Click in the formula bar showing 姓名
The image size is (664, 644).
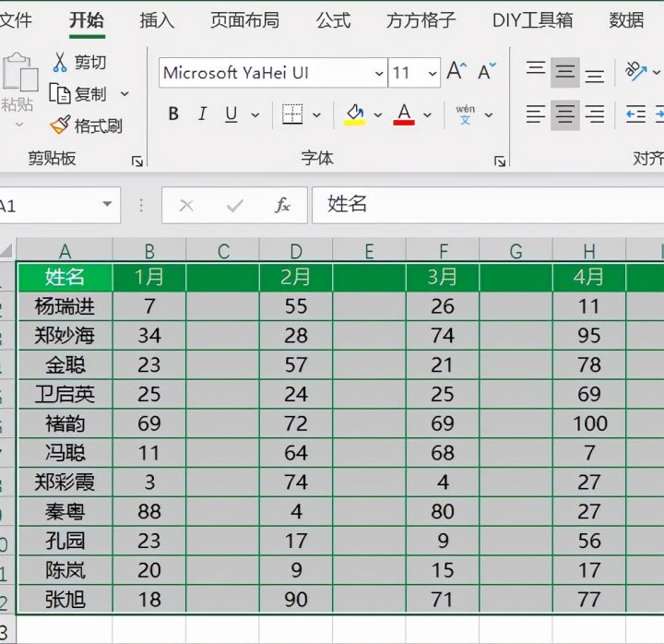coord(488,205)
